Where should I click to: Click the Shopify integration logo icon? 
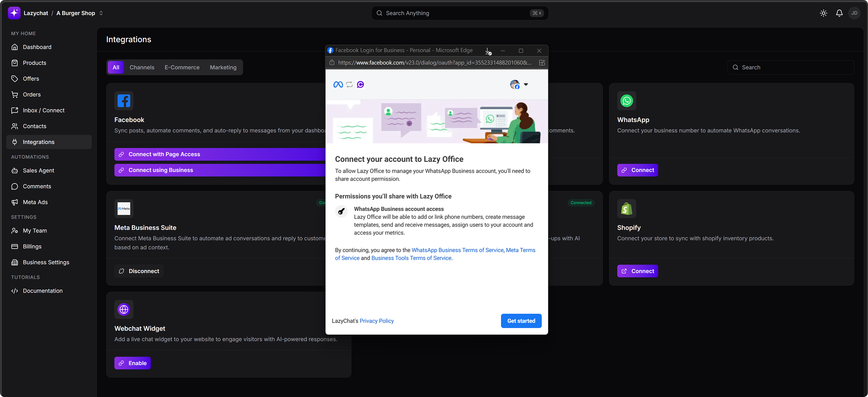click(626, 209)
